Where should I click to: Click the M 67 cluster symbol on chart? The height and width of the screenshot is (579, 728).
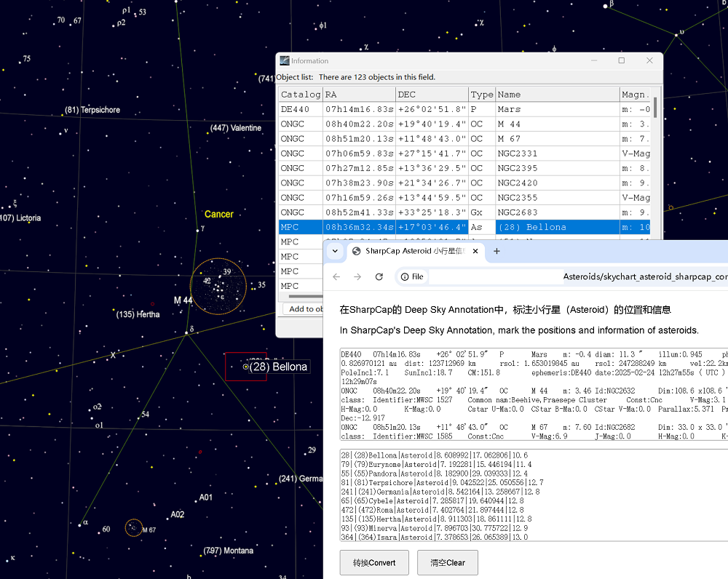[x=133, y=527]
